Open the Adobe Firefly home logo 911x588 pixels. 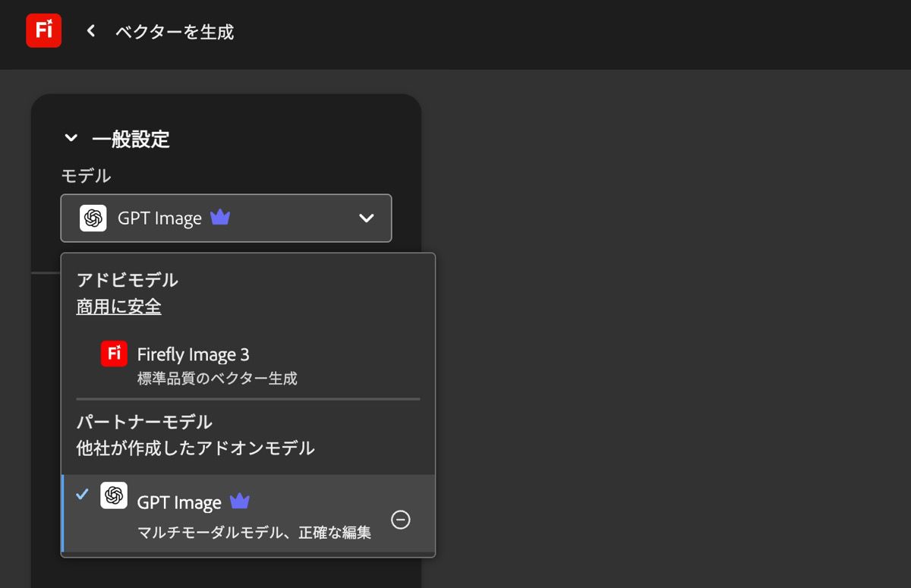tap(43, 31)
